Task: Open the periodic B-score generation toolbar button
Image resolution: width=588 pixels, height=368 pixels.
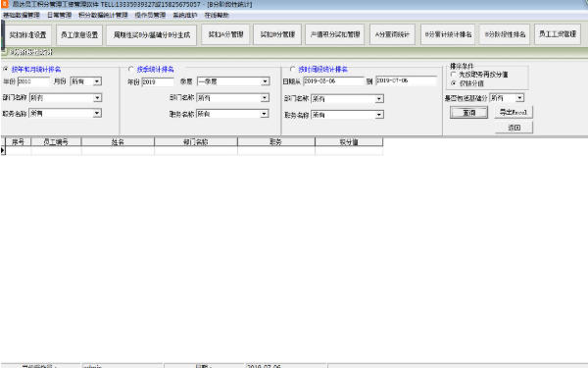Action: coord(152,35)
